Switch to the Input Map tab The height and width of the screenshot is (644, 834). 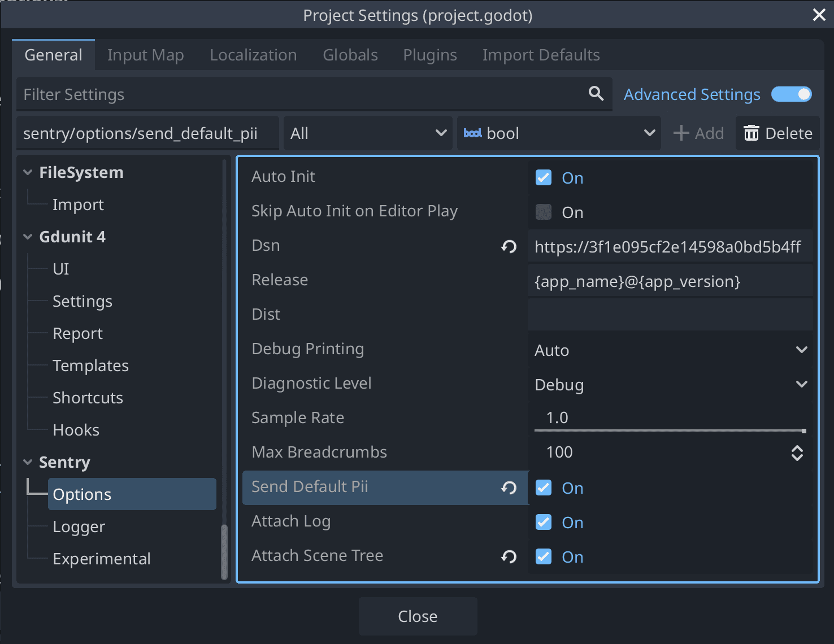[x=145, y=55]
